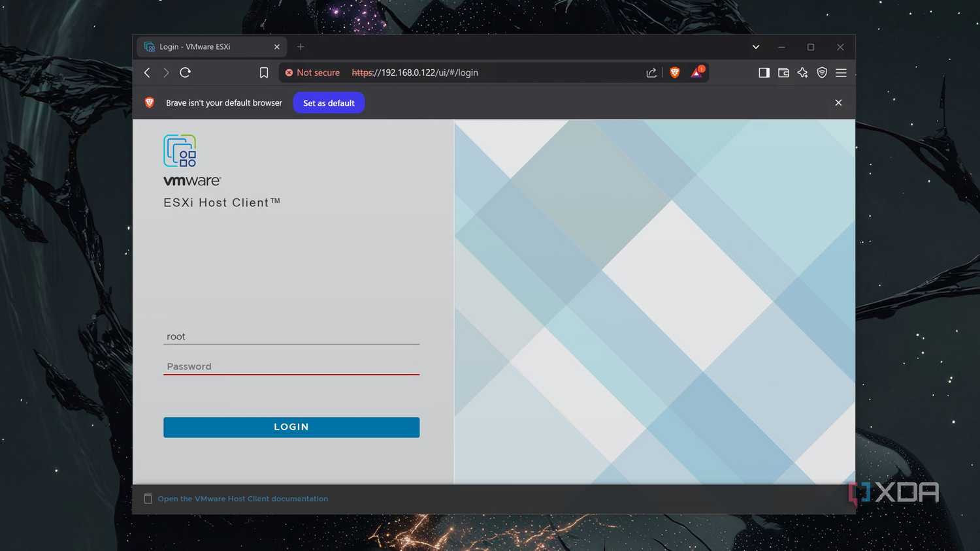Close the Brave browser window
This screenshot has height=551, width=980.
click(840, 47)
